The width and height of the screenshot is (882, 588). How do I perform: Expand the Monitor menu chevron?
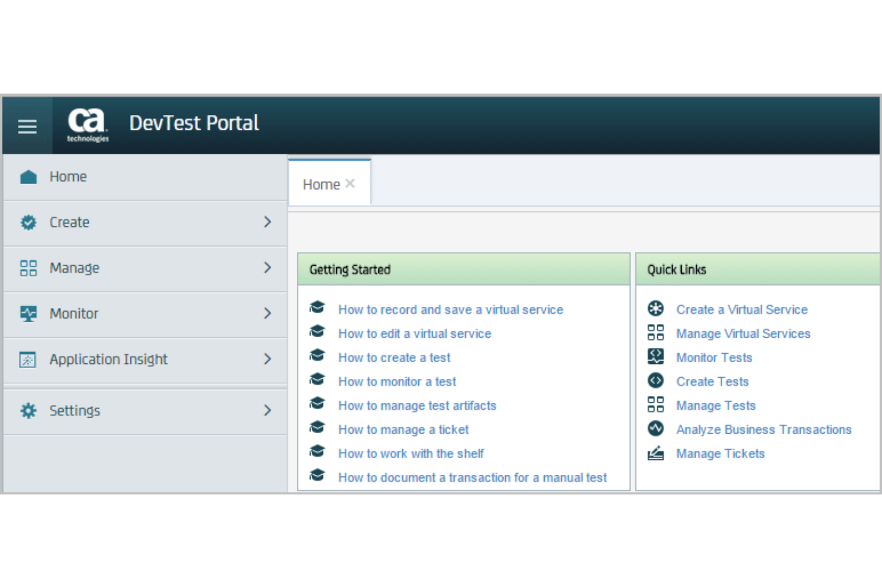coord(267,313)
